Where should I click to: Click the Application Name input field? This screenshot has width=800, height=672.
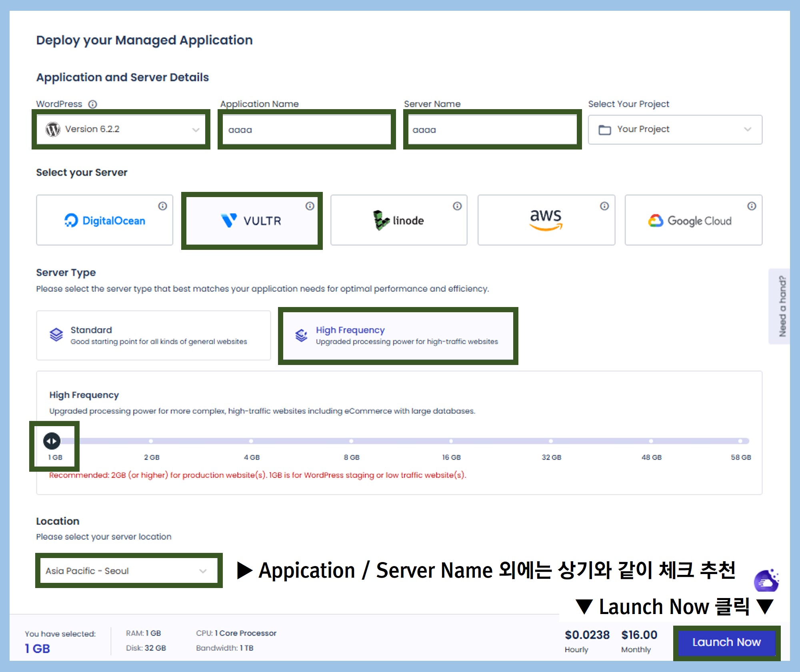tap(307, 130)
